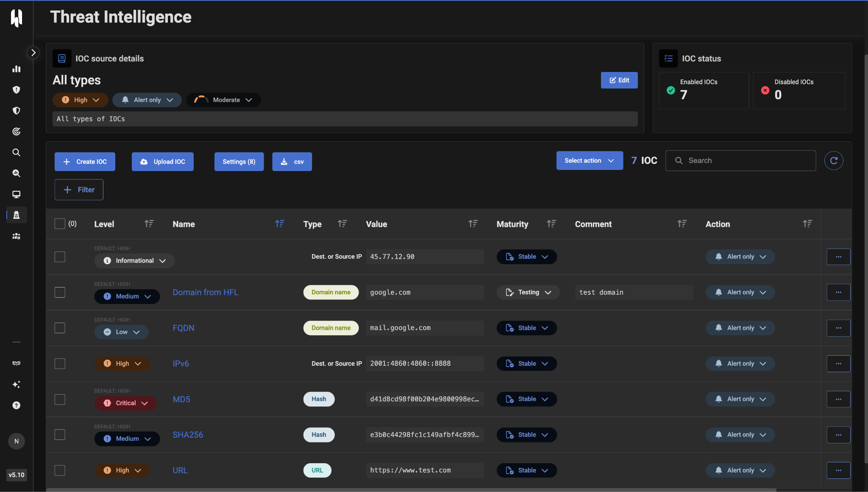
Task: Change Informational level for 45.77.12.90
Action: (x=134, y=260)
